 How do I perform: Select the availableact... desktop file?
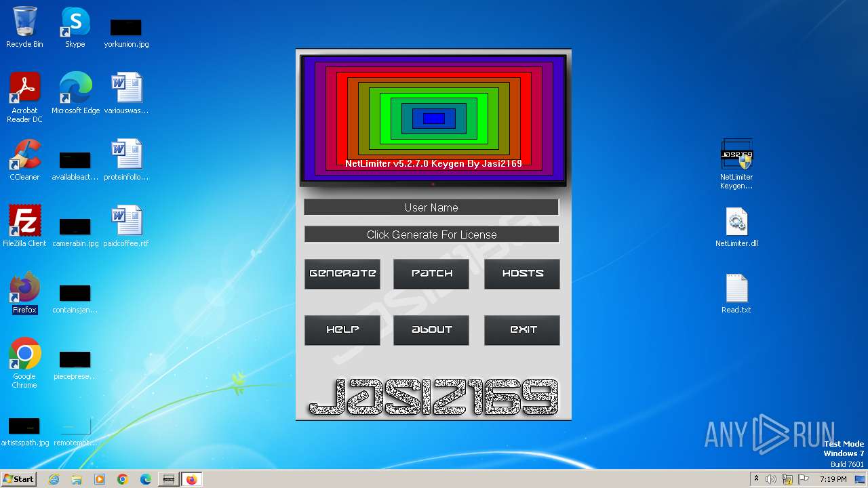point(75,165)
